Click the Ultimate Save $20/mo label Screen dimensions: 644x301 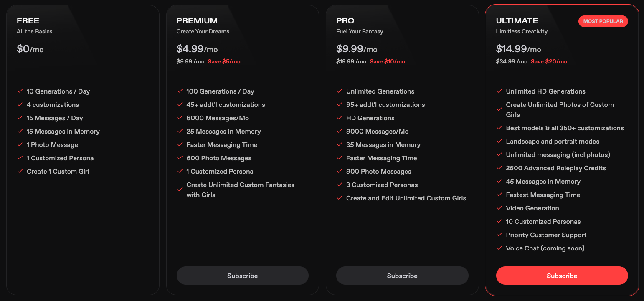[549, 62]
